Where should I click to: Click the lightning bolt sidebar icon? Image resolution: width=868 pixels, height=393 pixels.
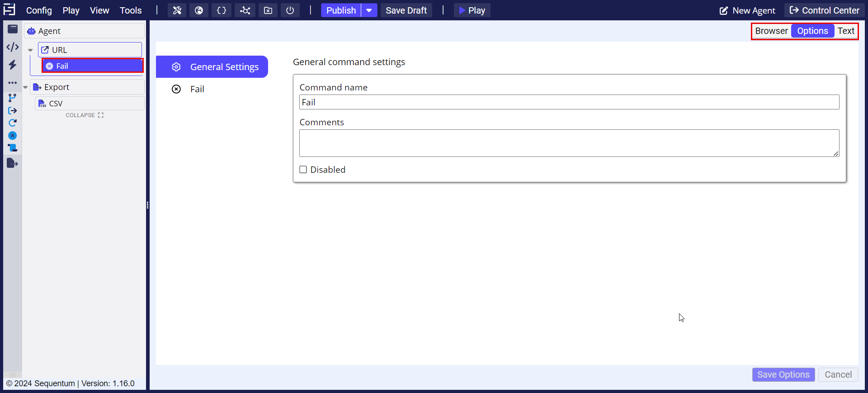click(13, 65)
